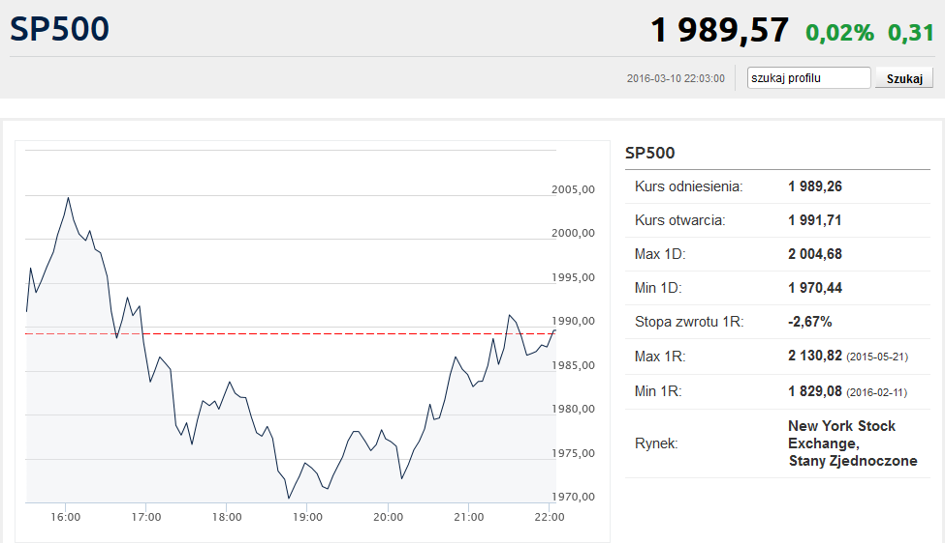Screen dimensions: 945x543
Task: Click the 1970,00 price axis label
Action: coord(574,497)
